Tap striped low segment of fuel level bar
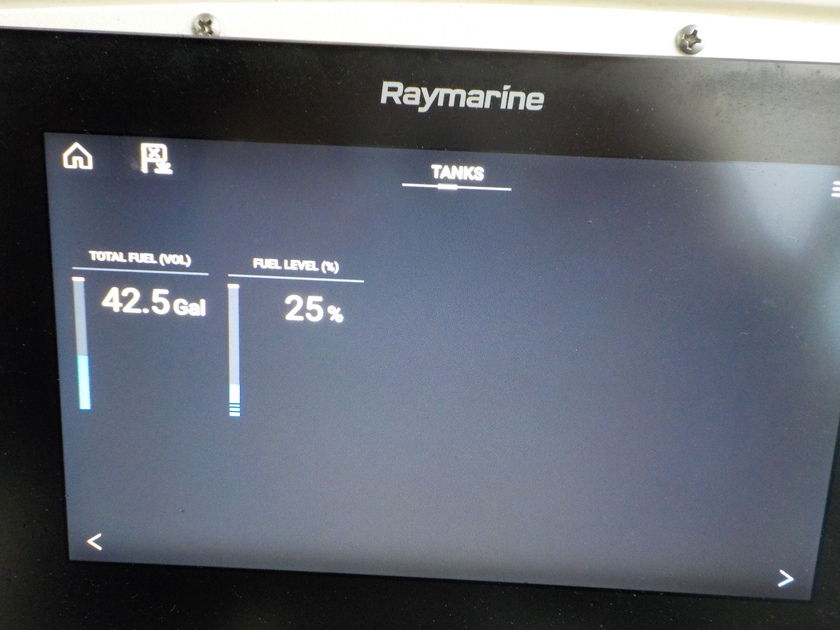This screenshot has height=630, width=840. click(x=235, y=409)
